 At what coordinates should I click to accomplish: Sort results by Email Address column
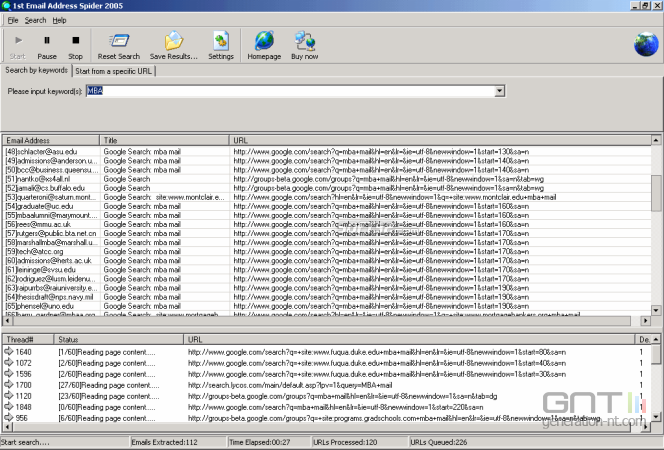coord(51,141)
